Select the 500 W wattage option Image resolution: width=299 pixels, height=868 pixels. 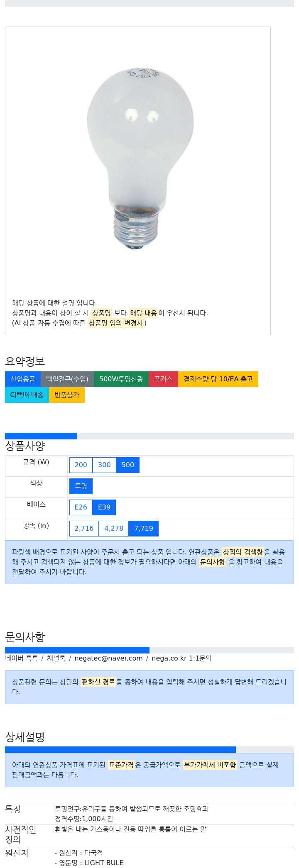click(128, 465)
